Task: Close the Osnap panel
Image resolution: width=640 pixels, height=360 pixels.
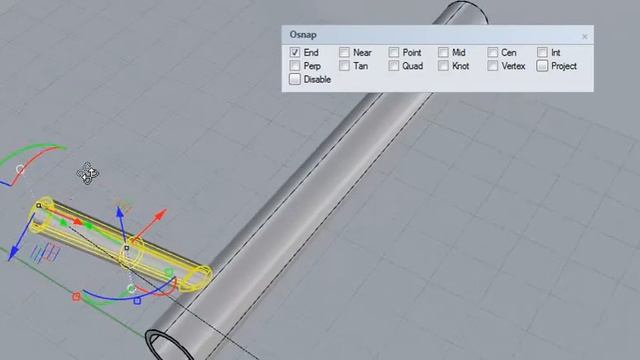Action: click(584, 36)
